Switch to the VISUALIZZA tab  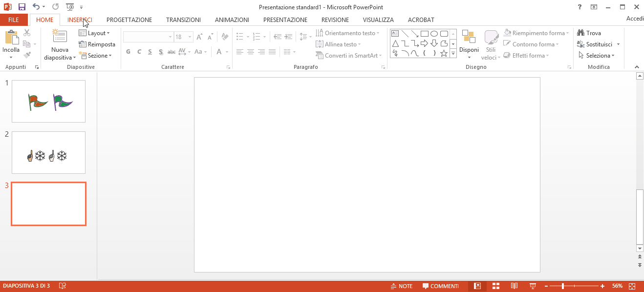[378, 20]
